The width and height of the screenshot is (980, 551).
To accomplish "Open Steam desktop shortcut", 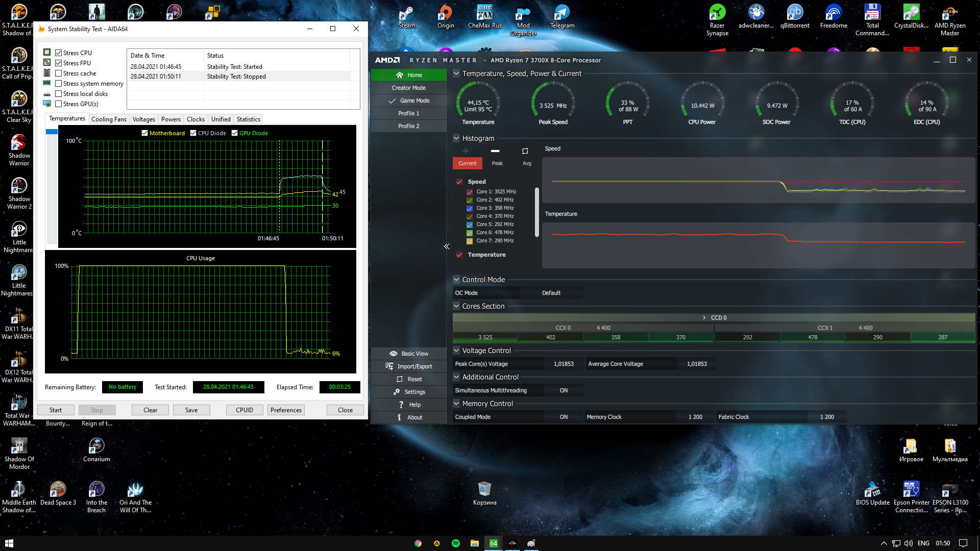I will click(407, 17).
